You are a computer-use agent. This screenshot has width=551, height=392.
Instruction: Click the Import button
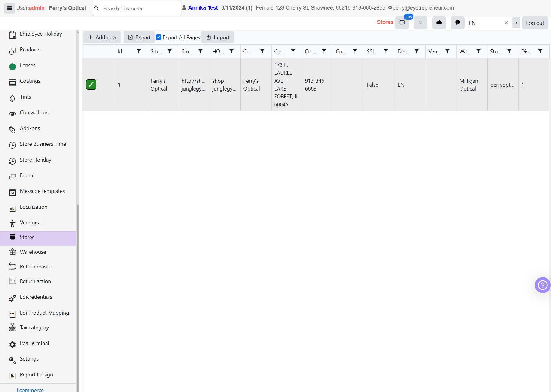[218, 37]
